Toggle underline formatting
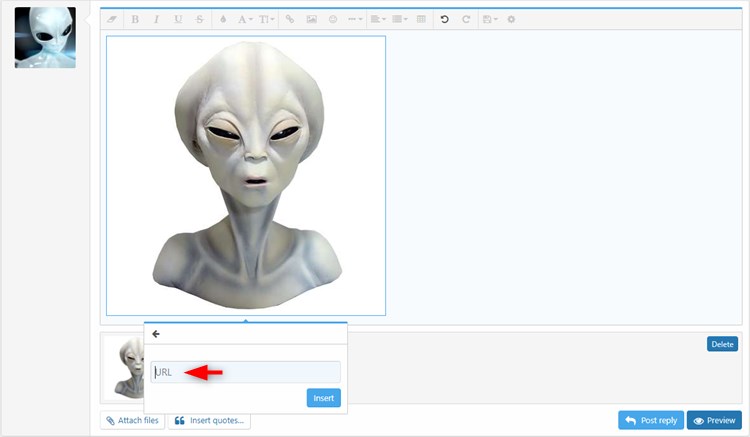 (178, 19)
